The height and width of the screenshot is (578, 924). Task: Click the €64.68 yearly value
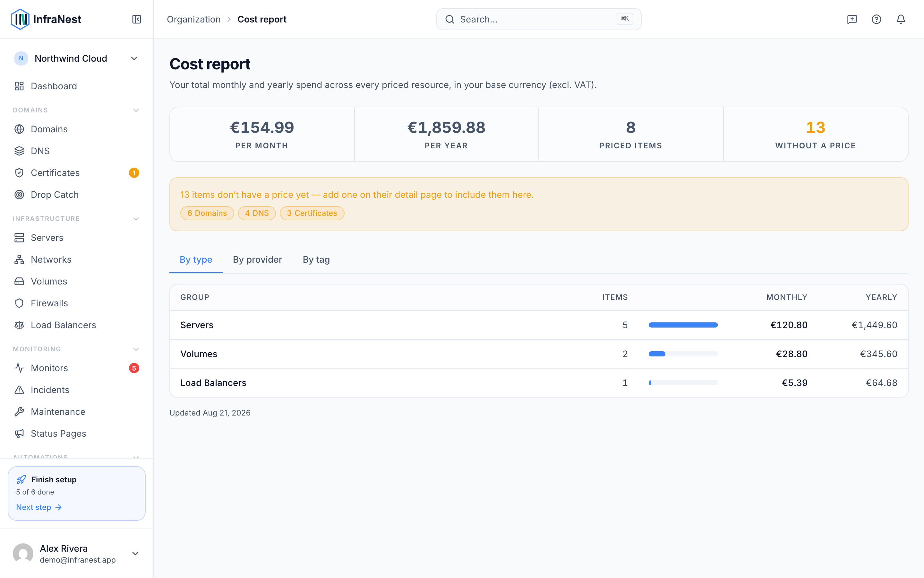[x=882, y=383]
